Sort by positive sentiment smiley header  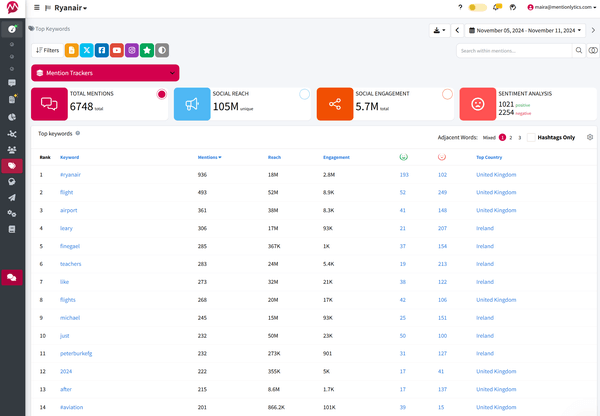pos(403,157)
